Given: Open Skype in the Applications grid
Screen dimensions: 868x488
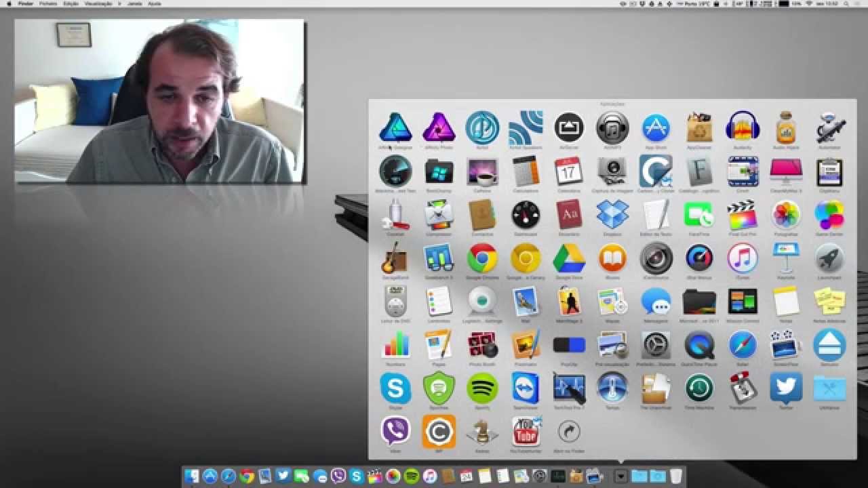Looking at the screenshot, I should (395, 388).
